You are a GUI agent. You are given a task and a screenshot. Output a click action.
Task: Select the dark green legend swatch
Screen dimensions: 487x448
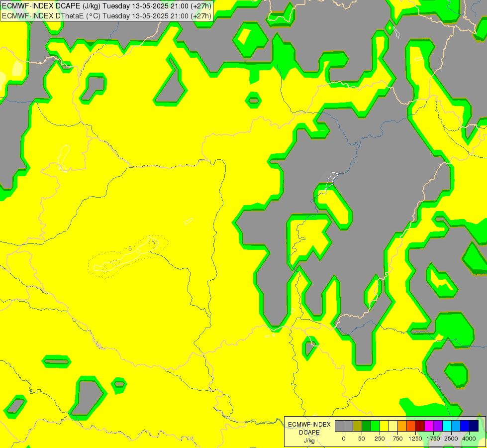[367, 426]
